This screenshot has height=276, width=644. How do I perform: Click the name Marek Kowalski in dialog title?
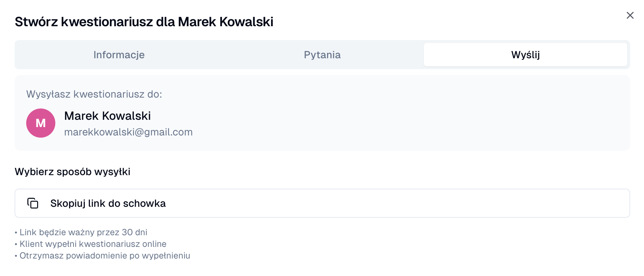226,22
